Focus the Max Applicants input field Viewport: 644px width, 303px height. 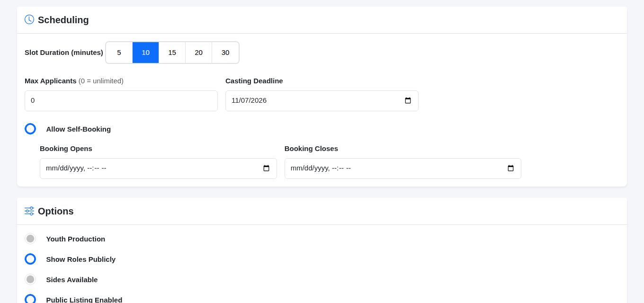(121, 101)
